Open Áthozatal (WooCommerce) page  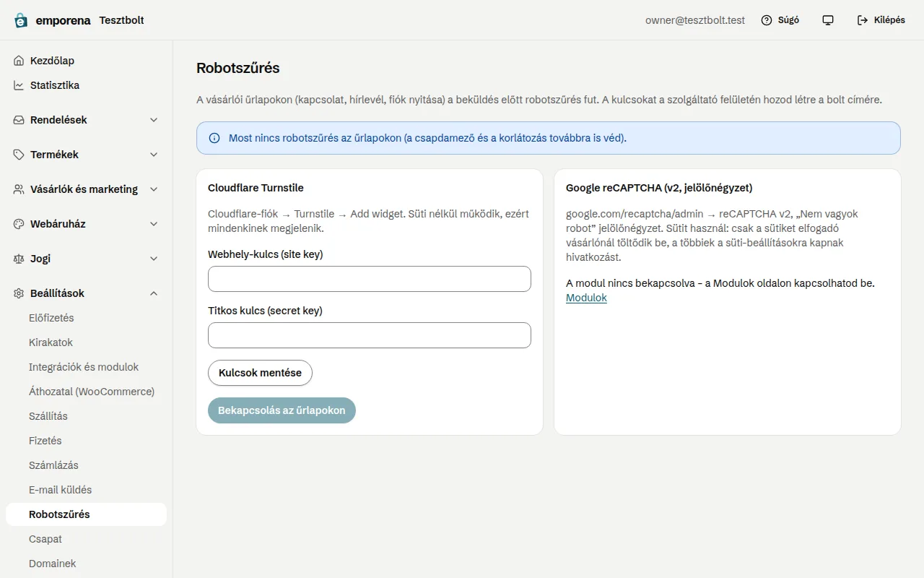tap(86, 392)
